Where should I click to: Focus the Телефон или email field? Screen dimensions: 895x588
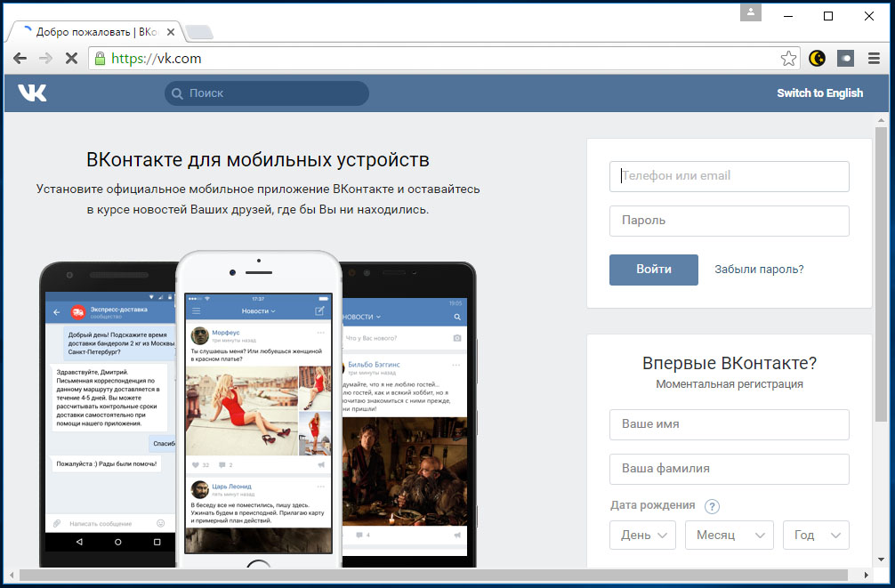pyautogui.click(x=730, y=176)
